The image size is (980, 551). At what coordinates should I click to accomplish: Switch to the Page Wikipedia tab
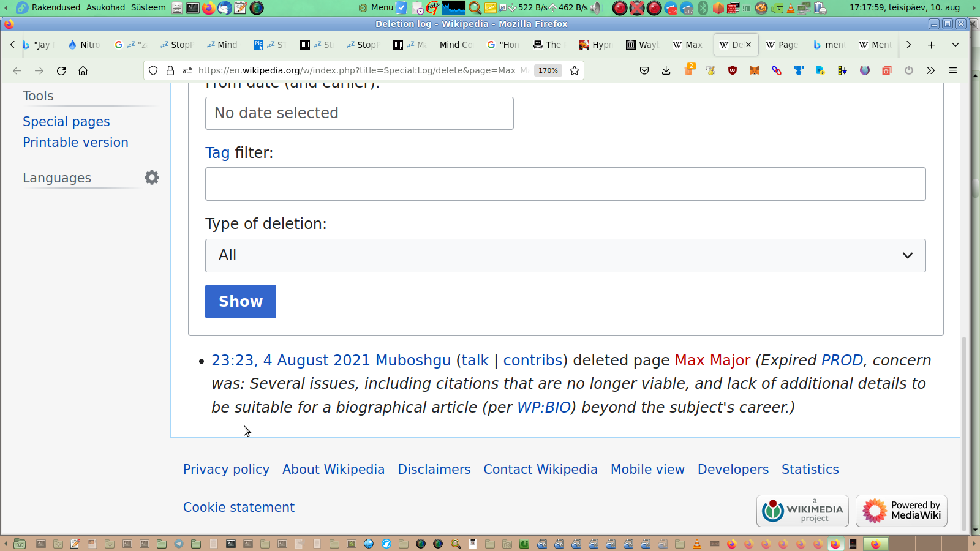782,45
